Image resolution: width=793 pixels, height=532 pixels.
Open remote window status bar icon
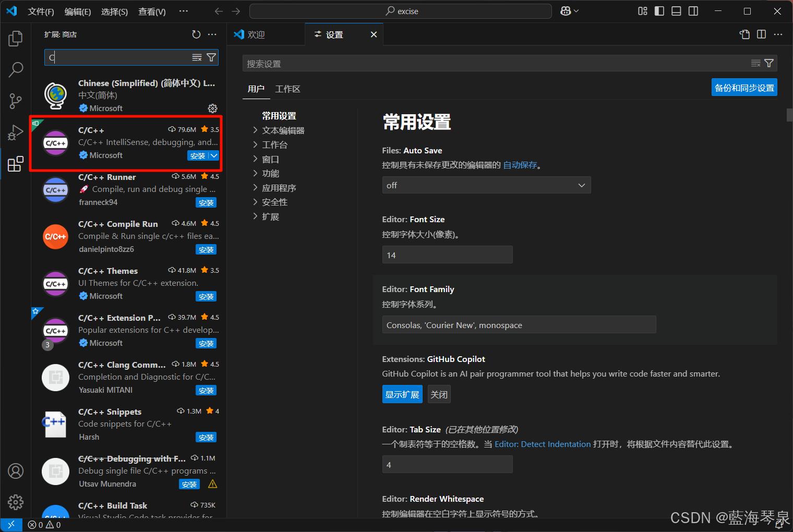click(x=11, y=525)
